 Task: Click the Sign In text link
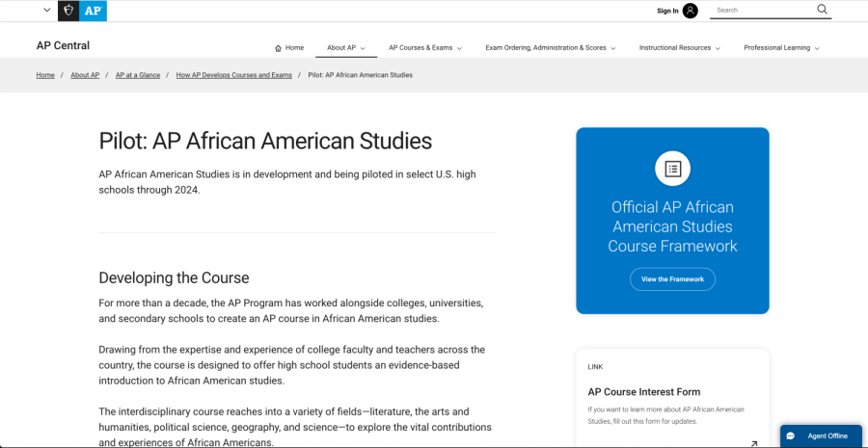click(667, 11)
